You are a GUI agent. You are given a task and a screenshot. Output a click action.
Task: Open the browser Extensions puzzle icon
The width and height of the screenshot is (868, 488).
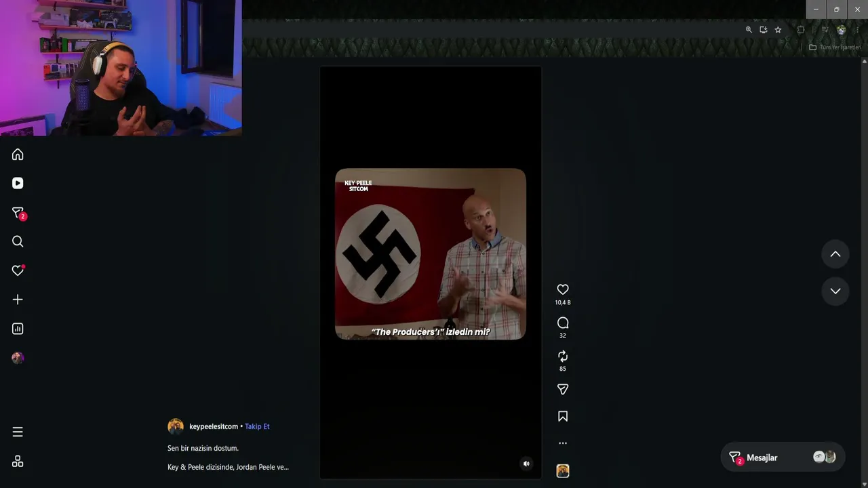[x=801, y=30]
